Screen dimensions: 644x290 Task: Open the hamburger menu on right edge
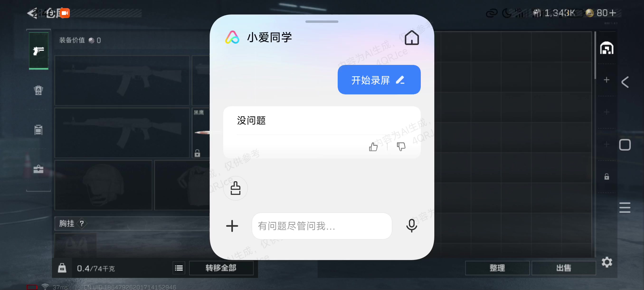625,208
